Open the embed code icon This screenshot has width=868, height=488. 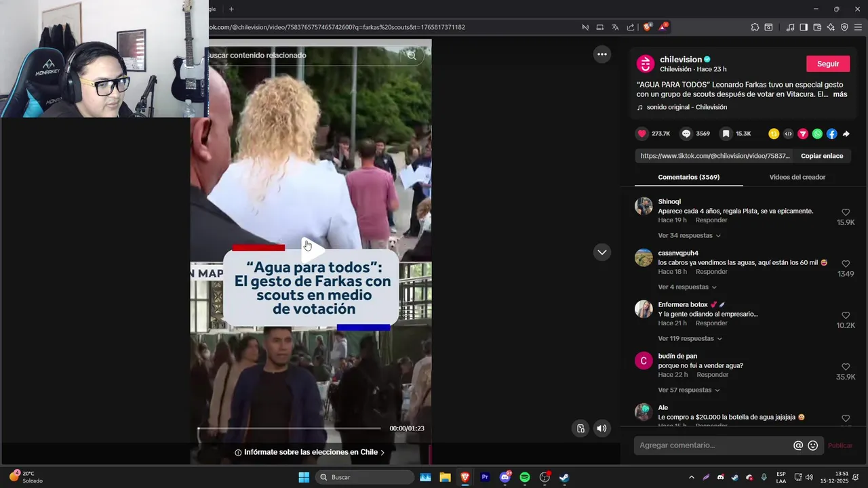(x=788, y=134)
